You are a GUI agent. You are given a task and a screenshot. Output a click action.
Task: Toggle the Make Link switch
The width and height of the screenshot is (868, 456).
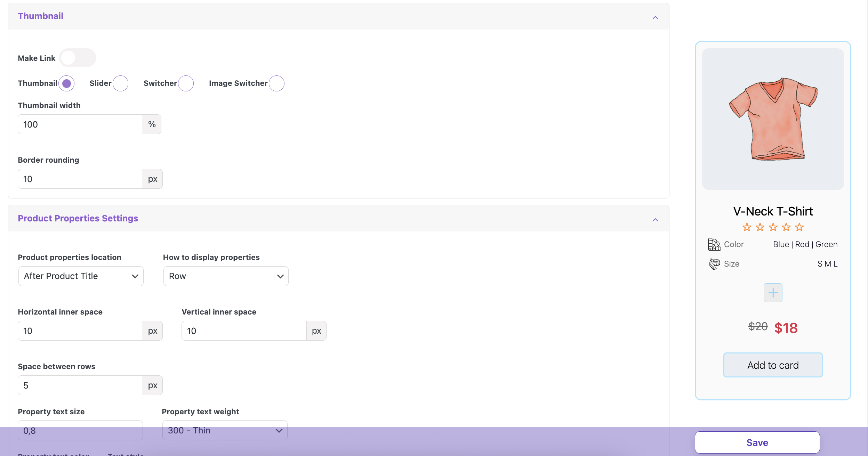[77, 58]
